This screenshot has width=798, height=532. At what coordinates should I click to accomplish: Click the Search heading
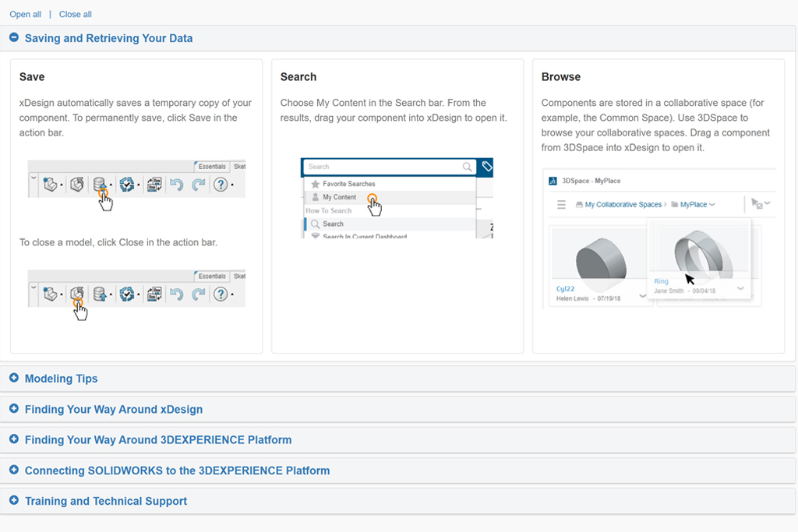pyautogui.click(x=298, y=77)
